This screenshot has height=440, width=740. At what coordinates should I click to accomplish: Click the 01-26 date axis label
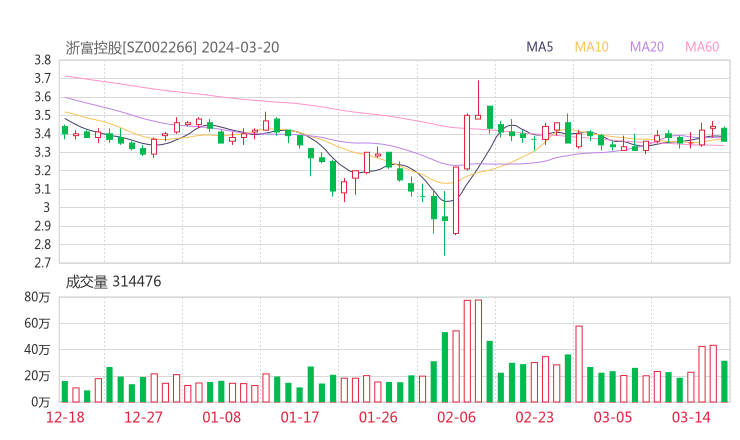pyautogui.click(x=378, y=417)
